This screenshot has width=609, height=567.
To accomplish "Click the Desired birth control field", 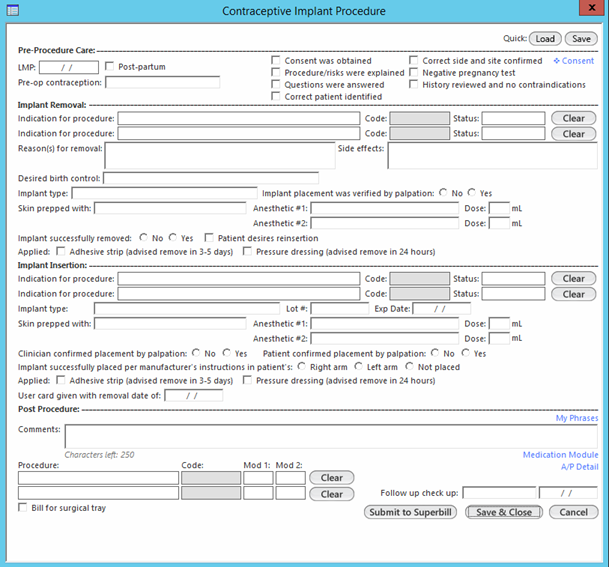I will (x=211, y=178).
